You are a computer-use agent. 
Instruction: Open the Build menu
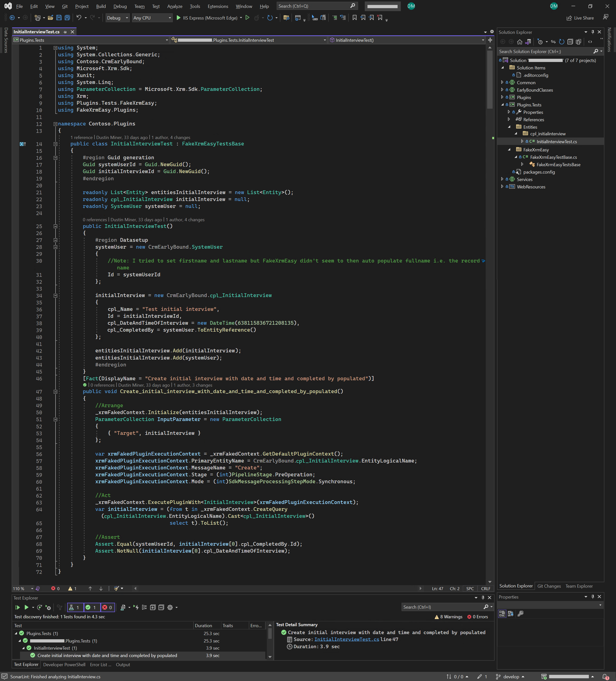(101, 6)
